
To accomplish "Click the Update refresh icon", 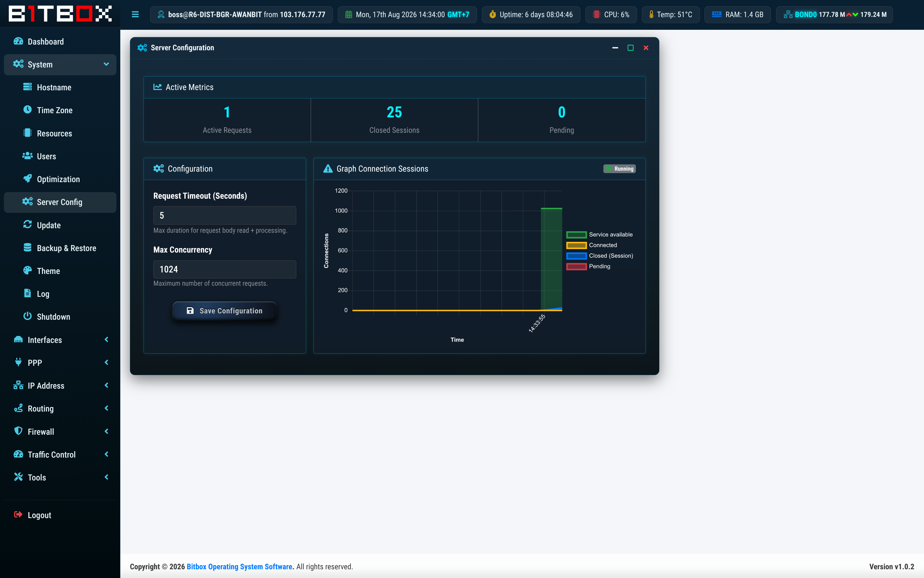I will click(x=27, y=224).
